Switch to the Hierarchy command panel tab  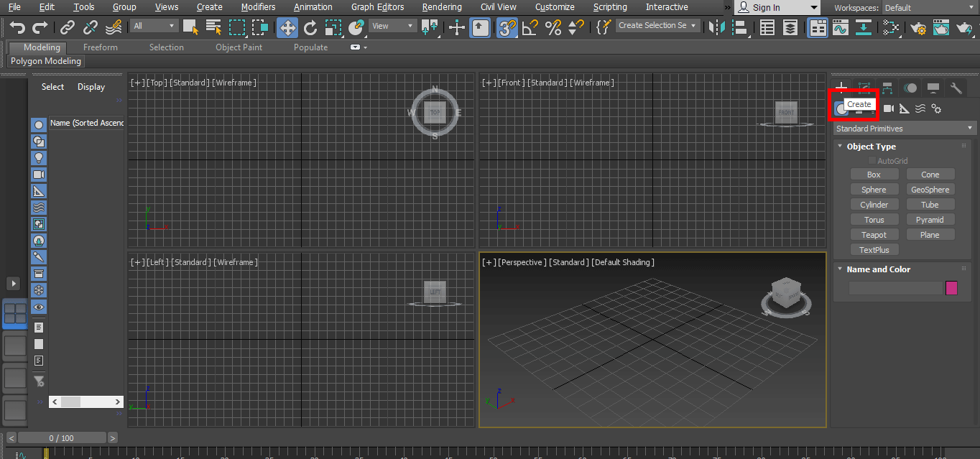[887, 88]
